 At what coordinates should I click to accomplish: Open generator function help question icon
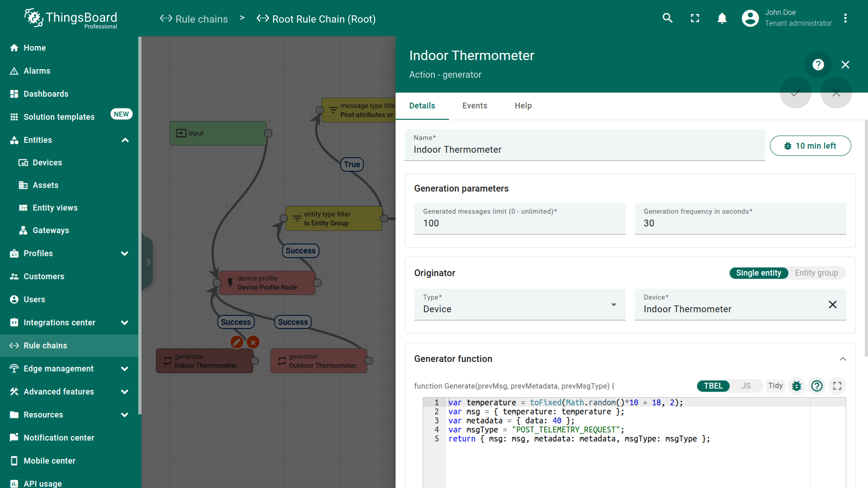point(817,386)
